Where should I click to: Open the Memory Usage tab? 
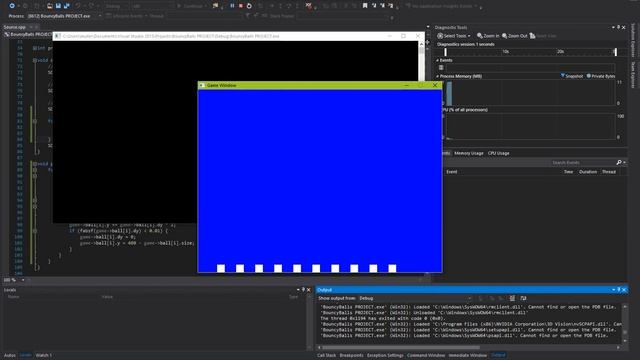pos(469,153)
